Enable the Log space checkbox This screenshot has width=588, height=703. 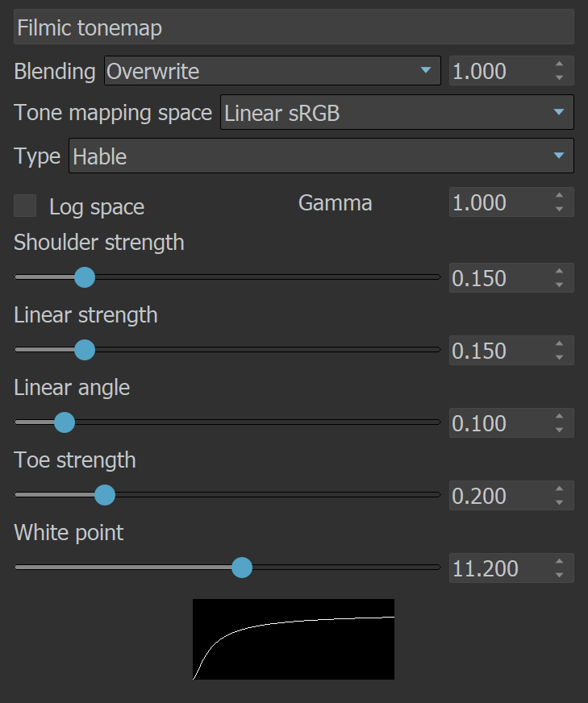point(25,206)
